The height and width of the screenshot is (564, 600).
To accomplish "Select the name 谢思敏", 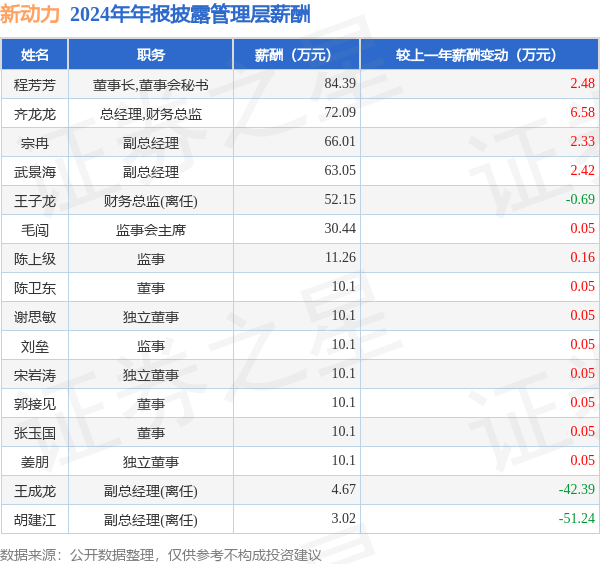I will coord(35,317).
